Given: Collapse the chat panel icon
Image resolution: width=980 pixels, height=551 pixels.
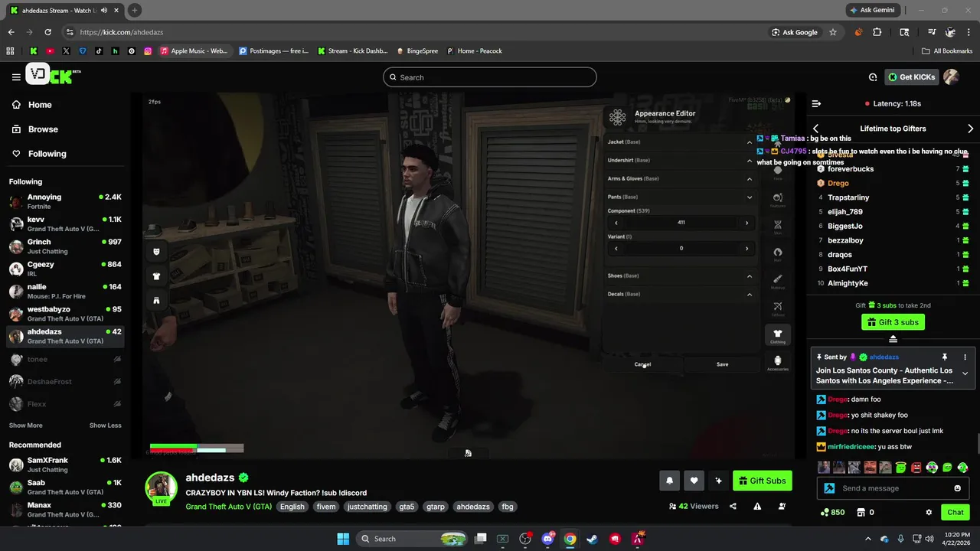Looking at the screenshot, I should click(816, 103).
